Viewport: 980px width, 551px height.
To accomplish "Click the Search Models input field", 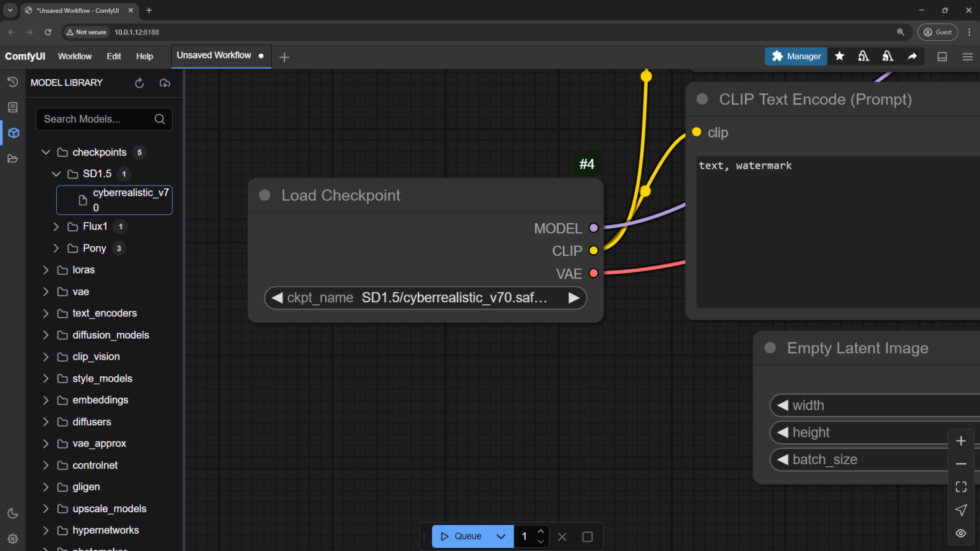I will 96,119.
